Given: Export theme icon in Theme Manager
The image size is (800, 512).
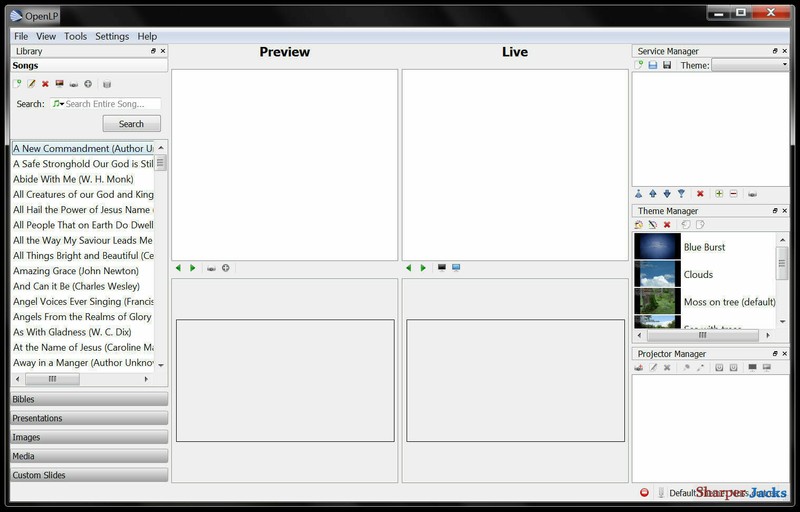Looking at the screenshot, I should pyautogui.click(x=700, y=224).
